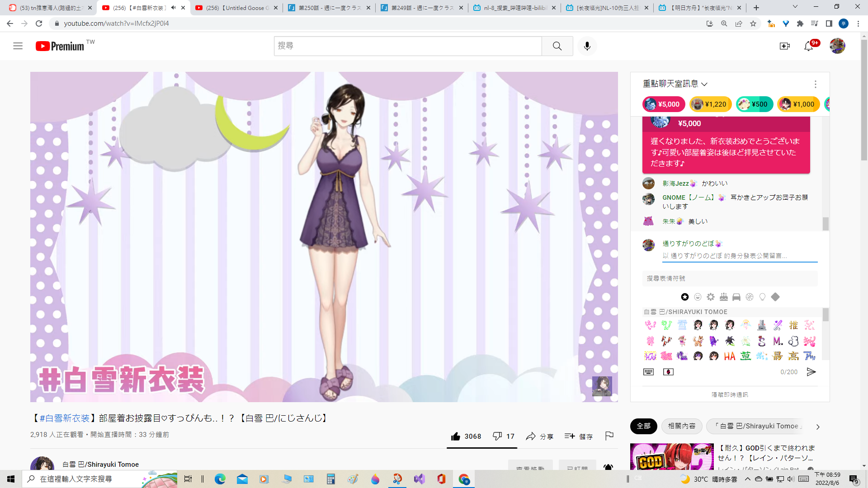Image resolution: width=868 pixels, height=488 pixels.
Task: Toggle the Chrome side panel
Action: (x=829, y=23)
